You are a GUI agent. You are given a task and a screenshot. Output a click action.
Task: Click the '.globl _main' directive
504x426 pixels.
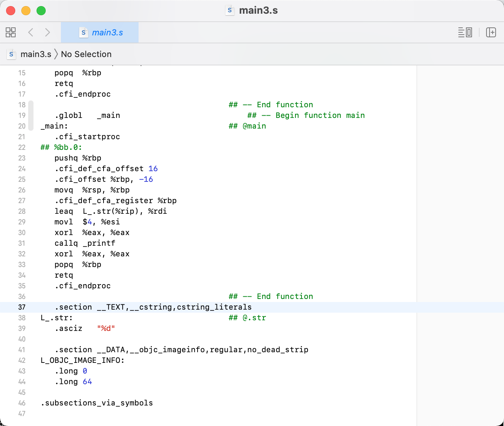pyautogui.click(x=87, y=115)
